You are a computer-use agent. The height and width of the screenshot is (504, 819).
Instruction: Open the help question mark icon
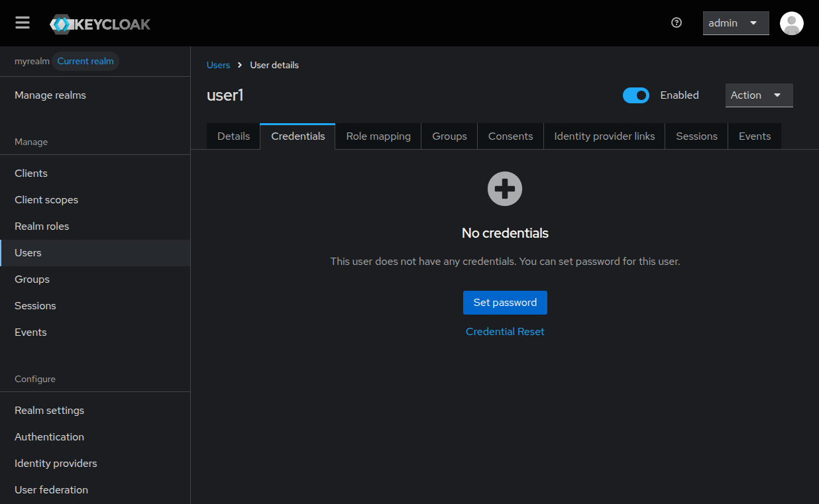coord(677,23)
